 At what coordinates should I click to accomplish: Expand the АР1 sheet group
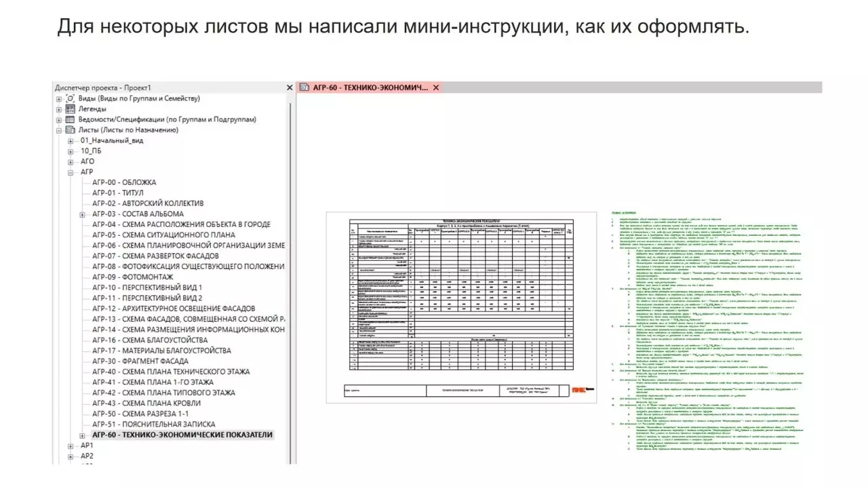pos(71,446)
